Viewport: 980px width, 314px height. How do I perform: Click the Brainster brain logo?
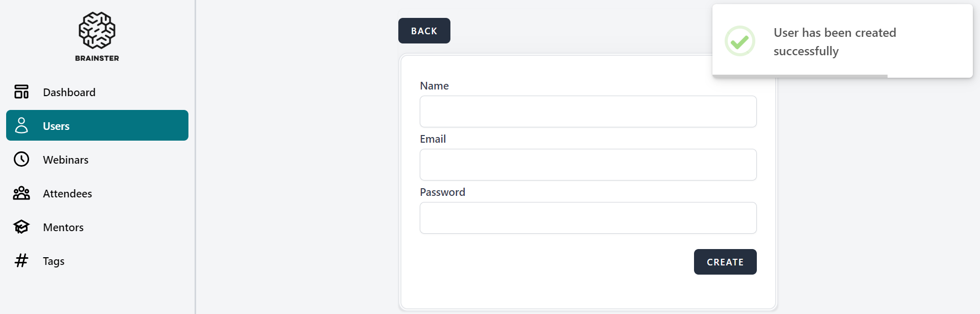pos(97,31)
